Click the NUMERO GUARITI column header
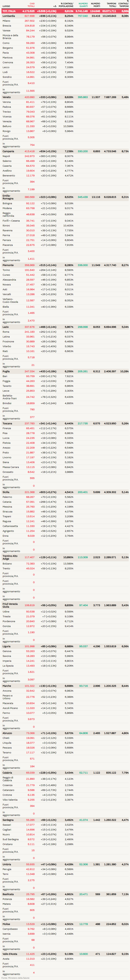 coord(83,5)
